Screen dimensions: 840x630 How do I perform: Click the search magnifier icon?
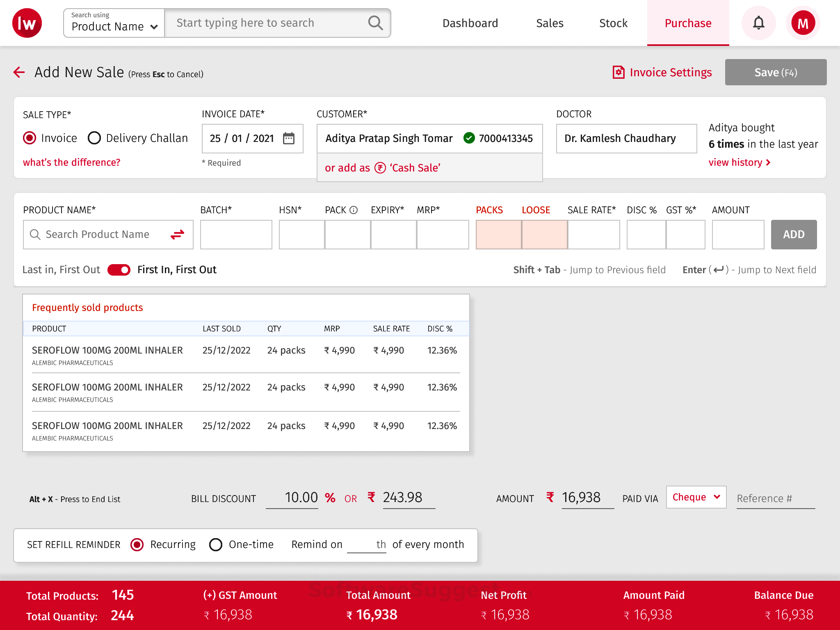[375, 23]
